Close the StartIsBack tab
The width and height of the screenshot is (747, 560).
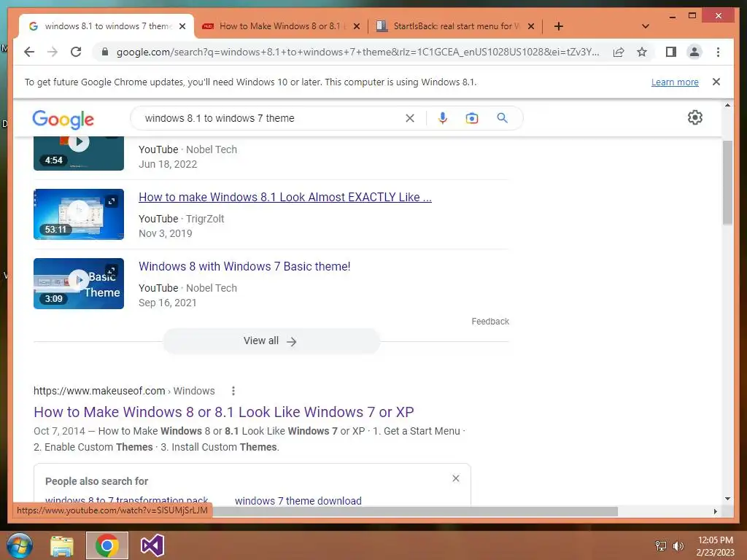tap(531, 26)
